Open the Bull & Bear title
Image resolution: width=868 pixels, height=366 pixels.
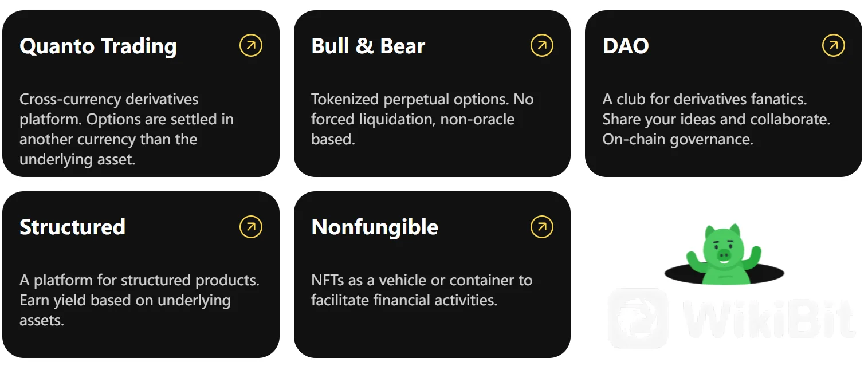[x=368, y=46]
